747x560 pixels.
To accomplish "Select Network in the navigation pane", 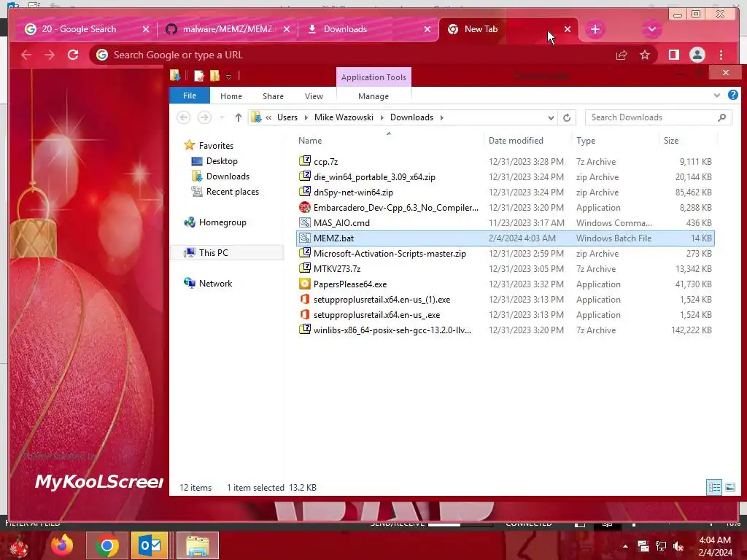I will point(215,284).
